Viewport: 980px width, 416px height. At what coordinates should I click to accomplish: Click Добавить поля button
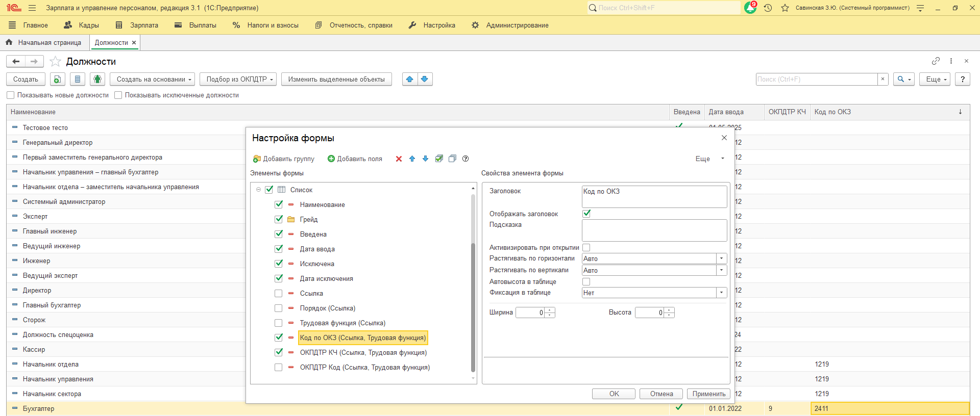[355, 159]
